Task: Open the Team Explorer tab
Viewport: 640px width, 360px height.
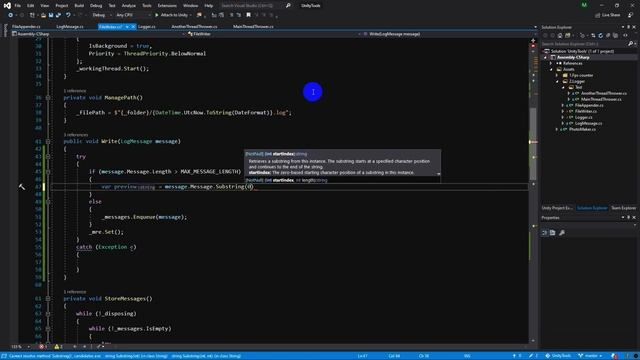Action: click(623, 208)
